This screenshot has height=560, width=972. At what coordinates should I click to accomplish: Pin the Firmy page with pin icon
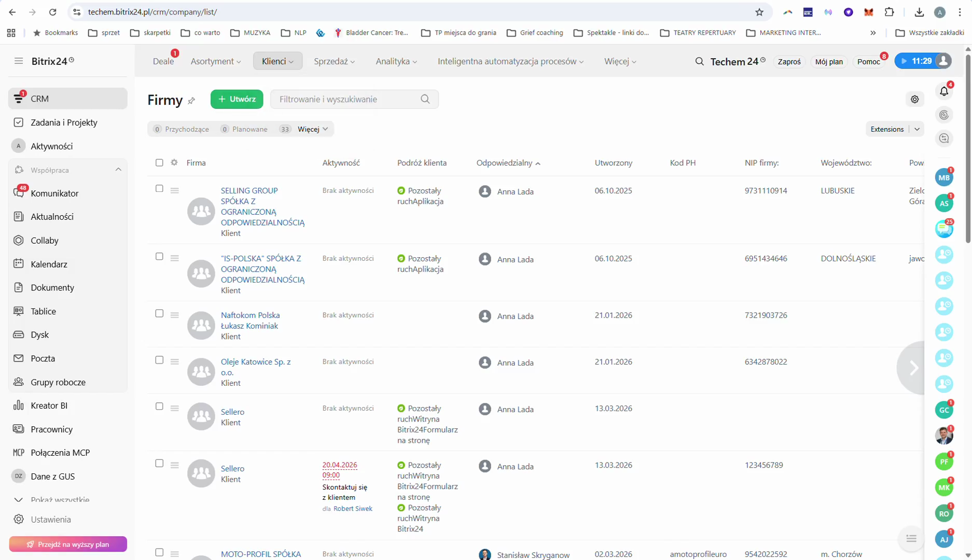[191, 101]
